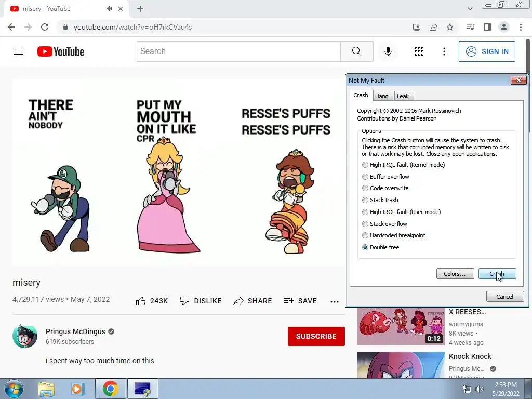Expand Chrome tab search chevron
532x399 pixels.
tap(470, 9)
